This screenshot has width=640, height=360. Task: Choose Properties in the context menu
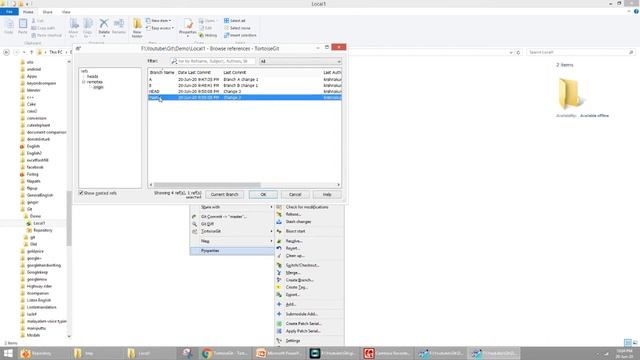coord(232,251)
